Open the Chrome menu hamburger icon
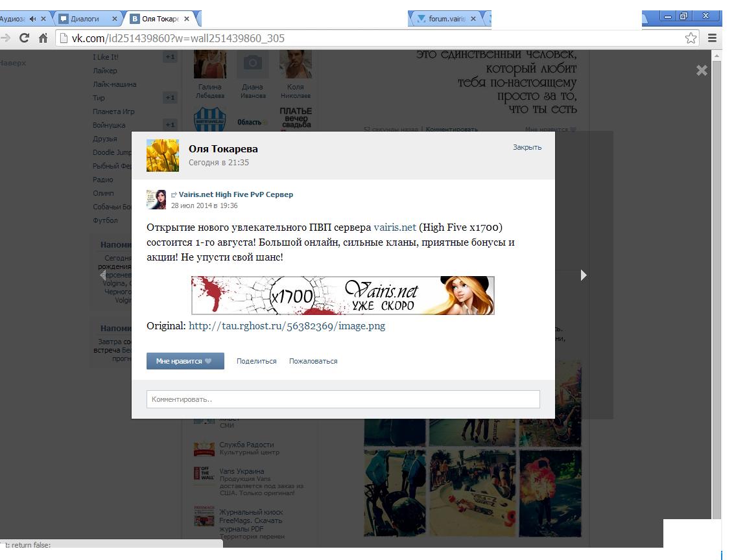 pyautogui.click(x=712, y=38)
